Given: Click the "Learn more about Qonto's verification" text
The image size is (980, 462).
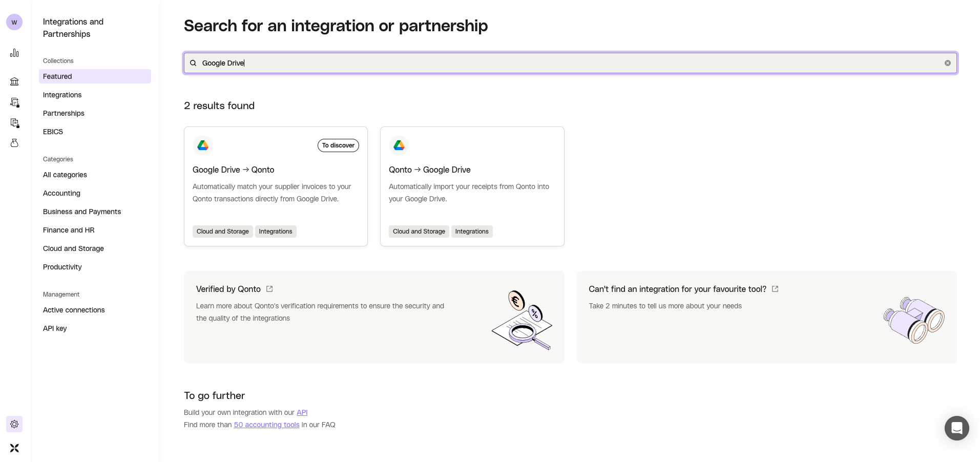Looking at the screenshot, I should [x=320, y=312].
